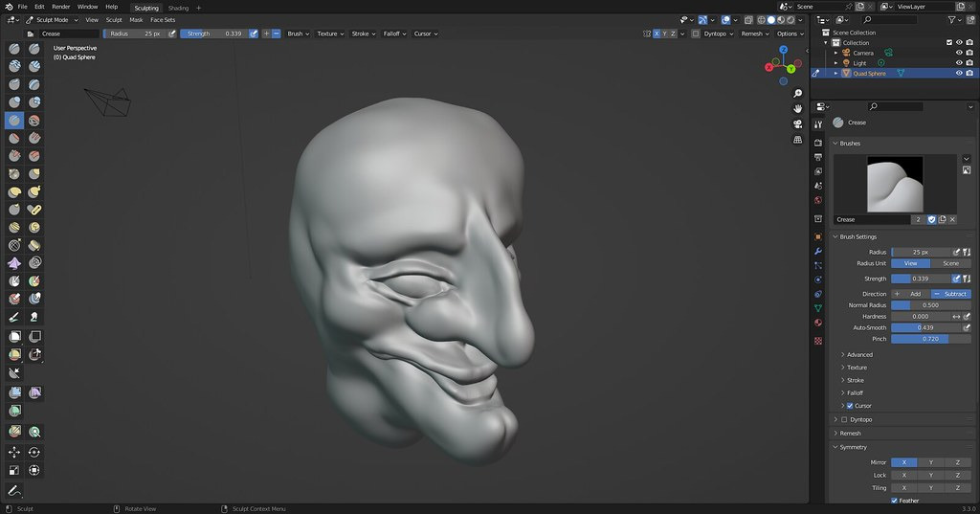This screenshot has width=980, height=514.
Task: Open the Falloff dropdown in header
Action: click(393, 34)
